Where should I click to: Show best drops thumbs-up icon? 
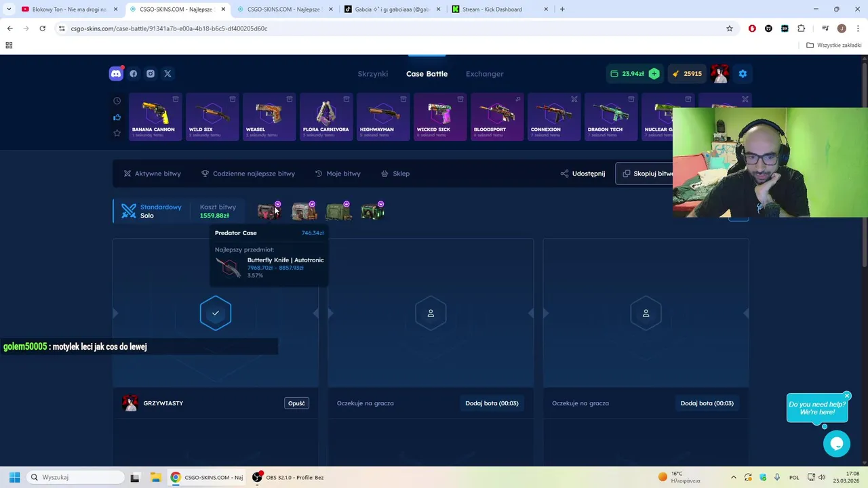117,117
